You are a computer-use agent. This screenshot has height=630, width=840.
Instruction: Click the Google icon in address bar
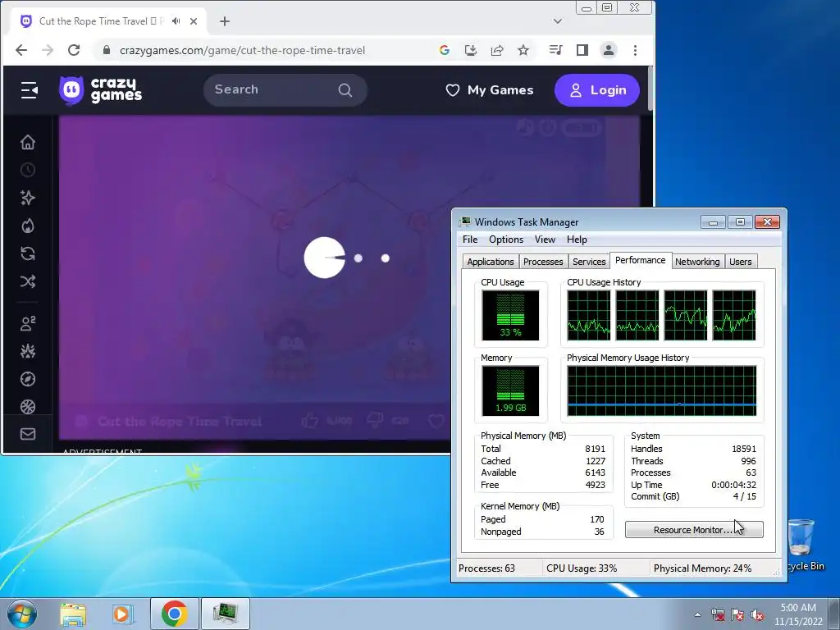click(444, 50)
